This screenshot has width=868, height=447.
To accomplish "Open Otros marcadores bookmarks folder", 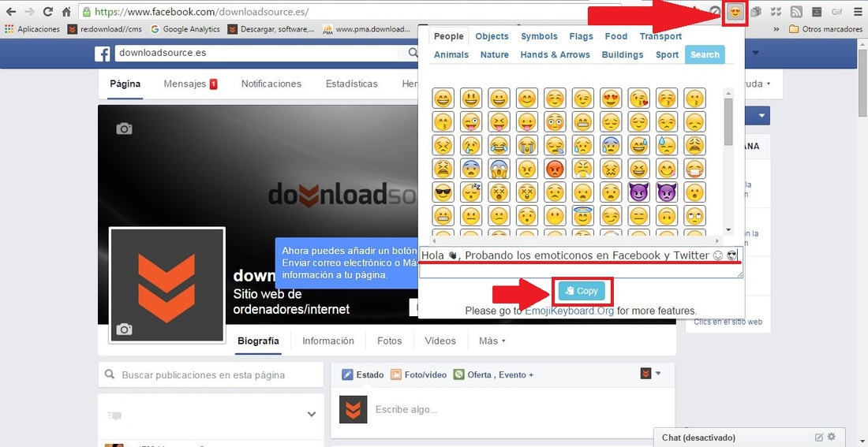I will [x=825, y=28].
